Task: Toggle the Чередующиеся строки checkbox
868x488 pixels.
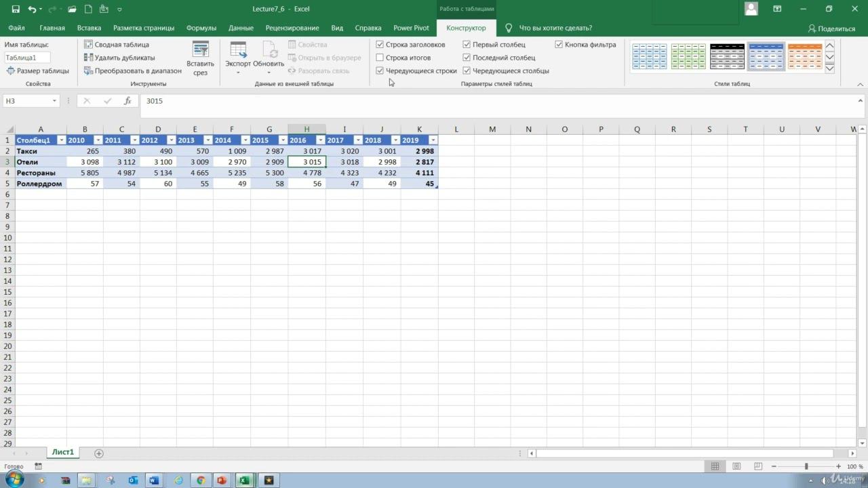Action: (x=380, y=70)
